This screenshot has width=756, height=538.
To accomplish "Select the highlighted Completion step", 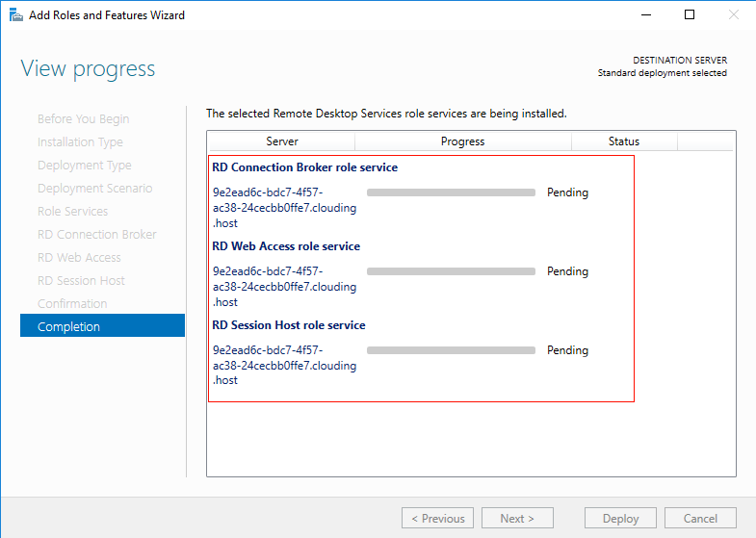I will [x=102, y=325].
